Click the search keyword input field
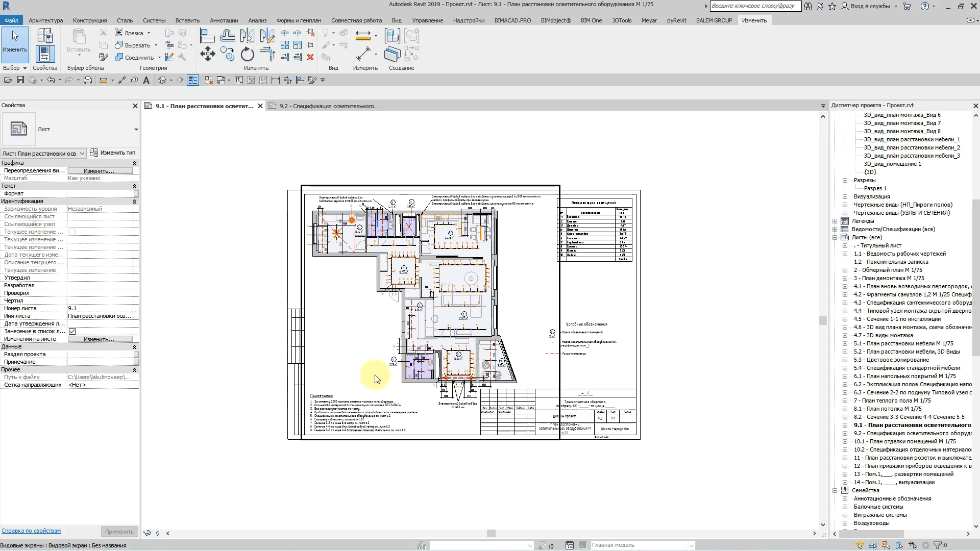Image resolution: width=980 pixels, height=551 pixels. (754, 6)
